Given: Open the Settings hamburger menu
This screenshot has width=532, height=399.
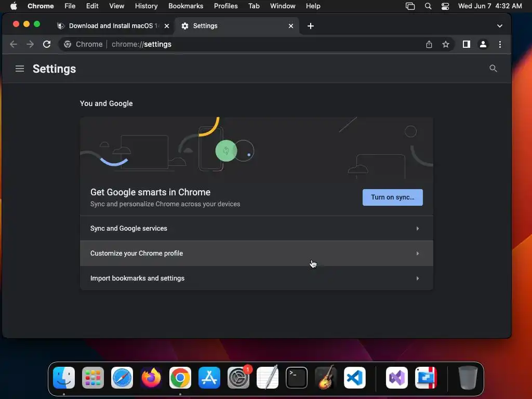Looking at the screenshot, I should point(20,69).
